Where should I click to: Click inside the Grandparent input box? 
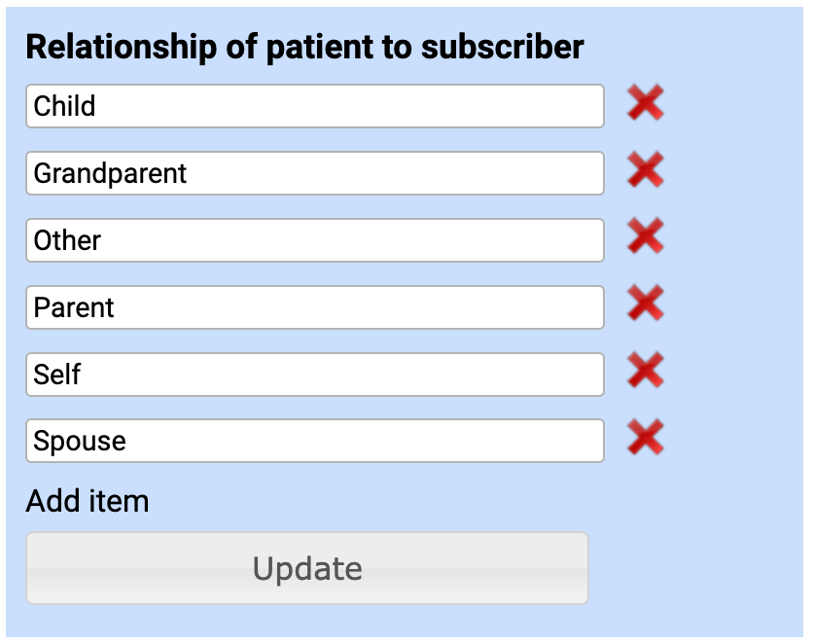(313, 173)
